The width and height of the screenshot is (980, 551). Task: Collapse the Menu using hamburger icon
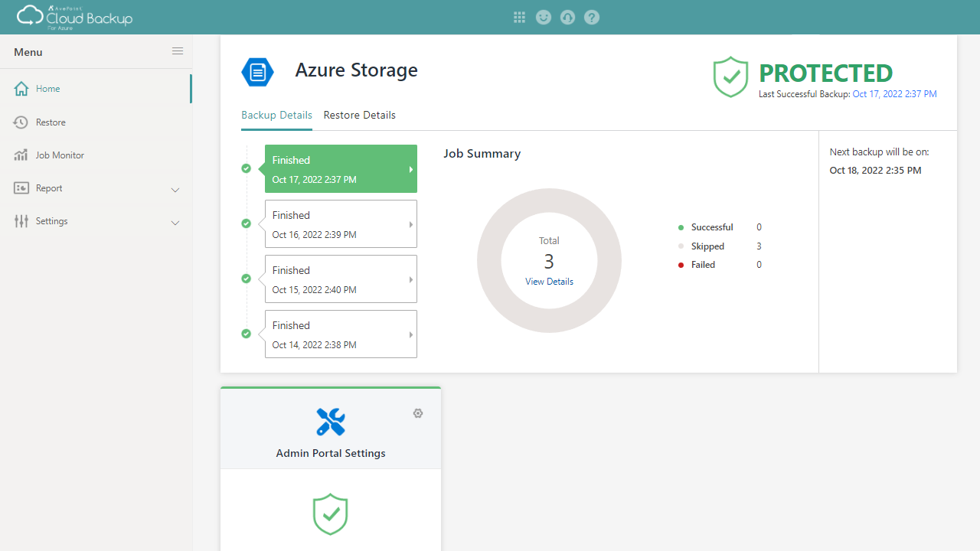tap(178, 51)
